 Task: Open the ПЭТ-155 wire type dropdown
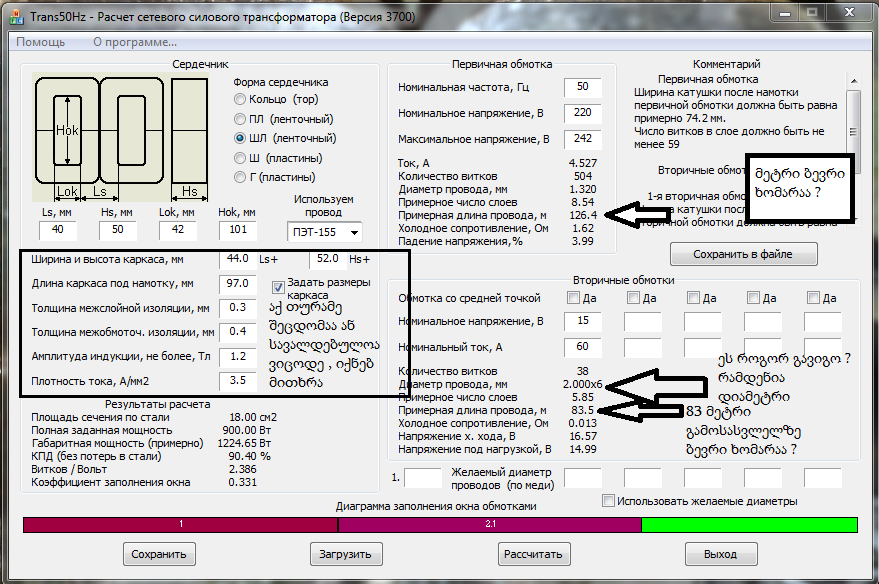(x=324, y=232)
